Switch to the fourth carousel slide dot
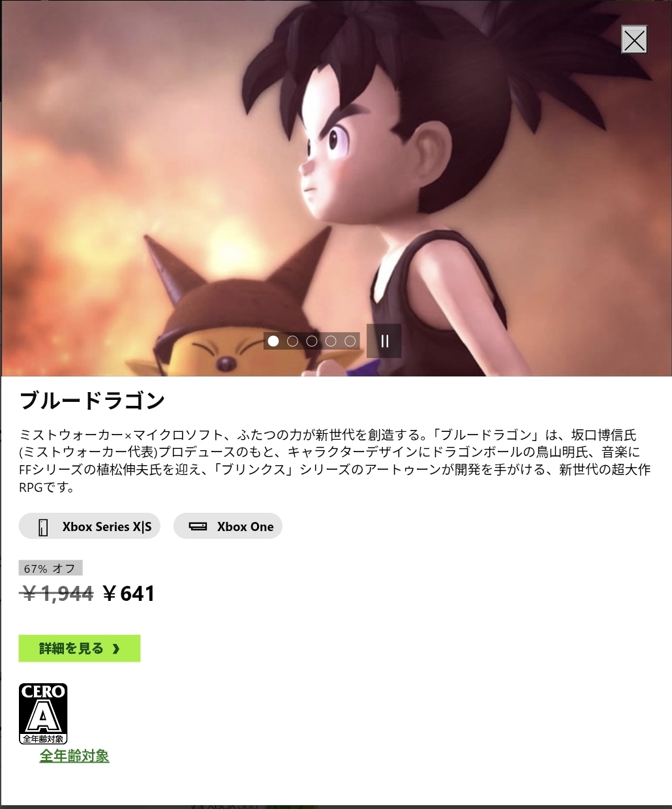This screenshot has width=672, height=809. coord(331,341)
